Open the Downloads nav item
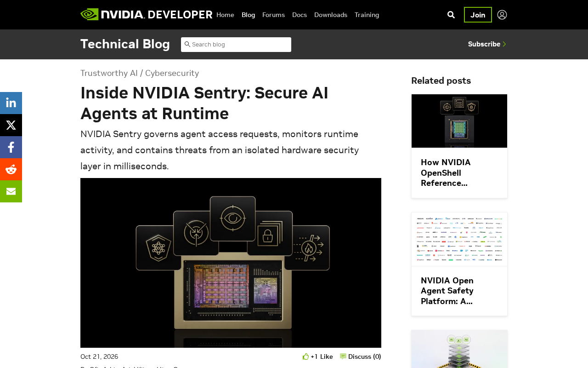Screen dimensions: 588x368 pyautogui.click(x=331, y=15)
